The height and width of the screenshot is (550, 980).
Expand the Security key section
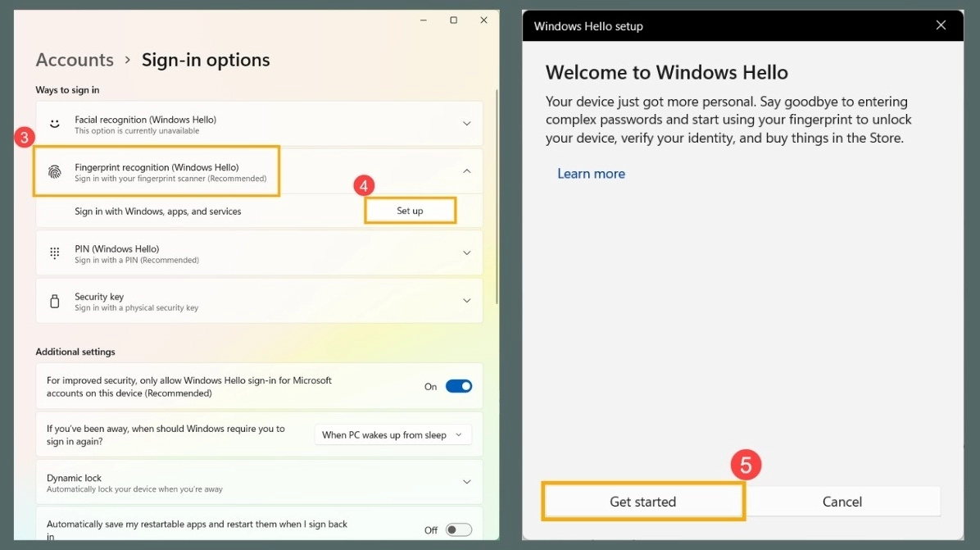(467, 300)
